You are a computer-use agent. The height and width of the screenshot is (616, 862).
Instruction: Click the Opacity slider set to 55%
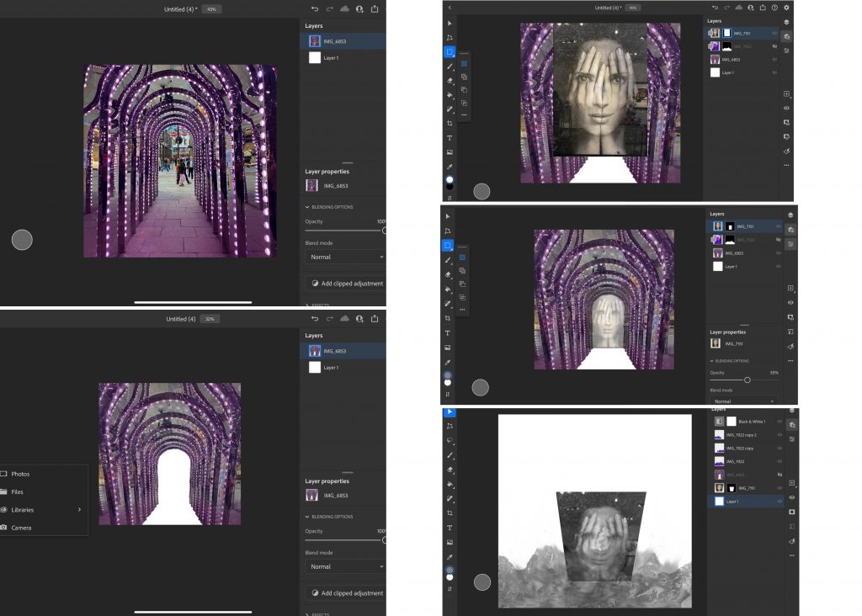click(748, 380)
